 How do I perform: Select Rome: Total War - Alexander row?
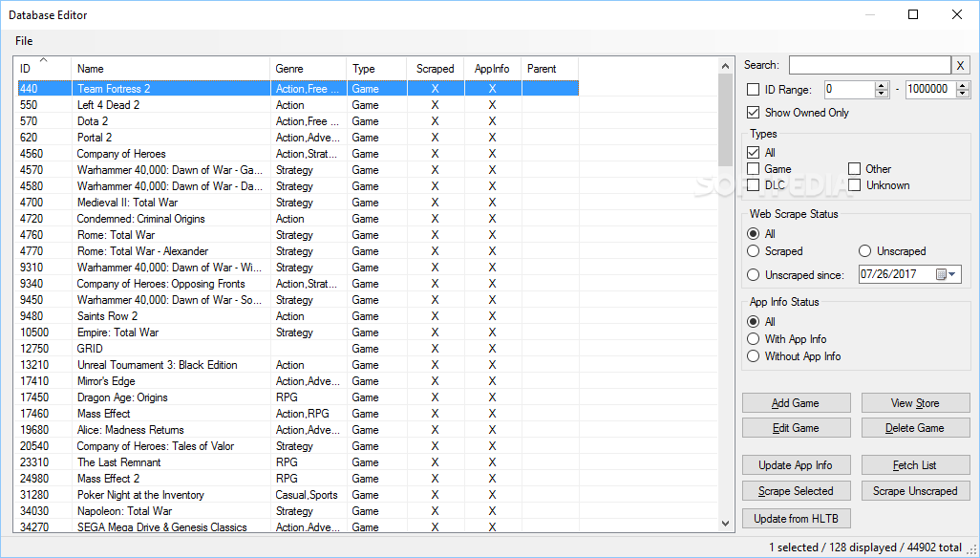[x=297, y=251]
